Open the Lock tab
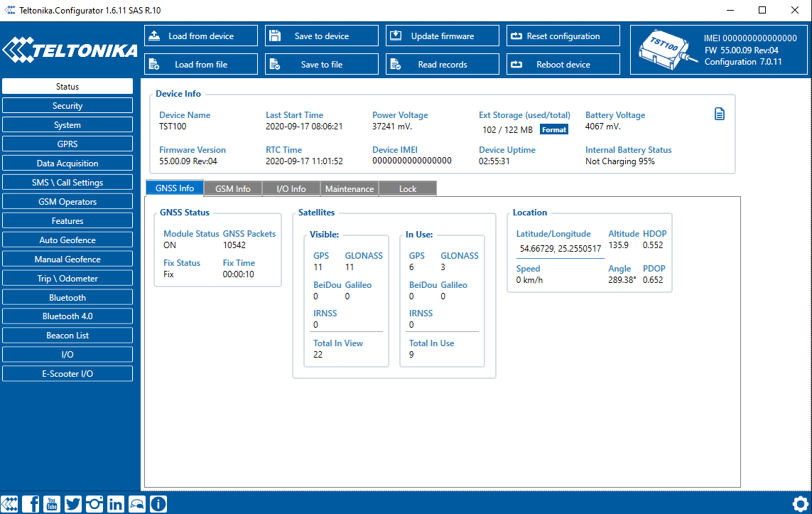The width and height of the screenshot is (812, 514). [408, 189]
